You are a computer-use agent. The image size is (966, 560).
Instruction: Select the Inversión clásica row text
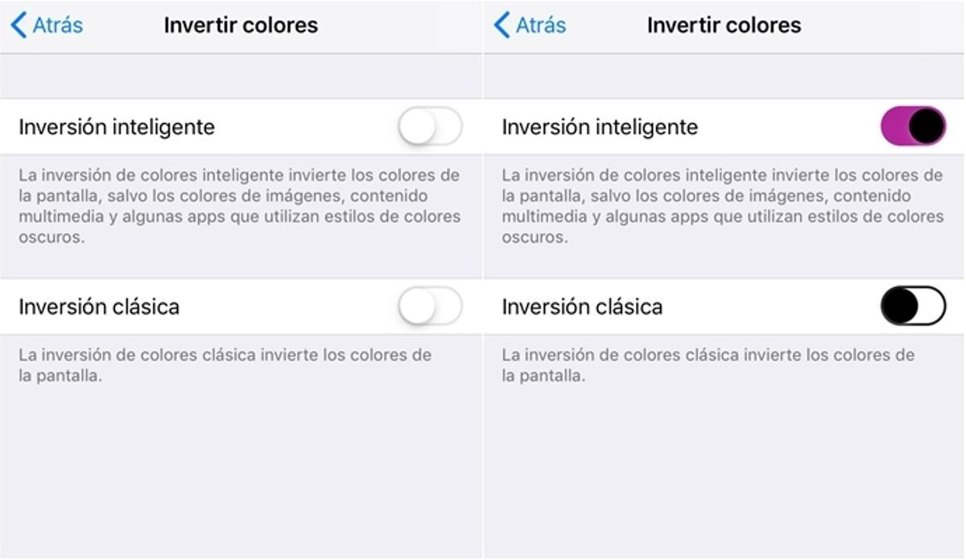click(x=97, y=307)
